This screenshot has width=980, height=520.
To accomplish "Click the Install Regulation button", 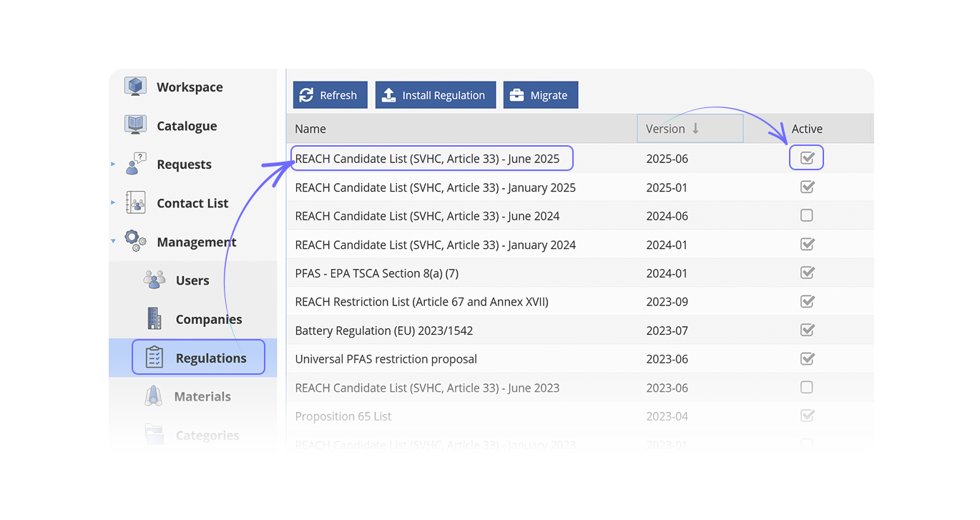I will [435, 94].
